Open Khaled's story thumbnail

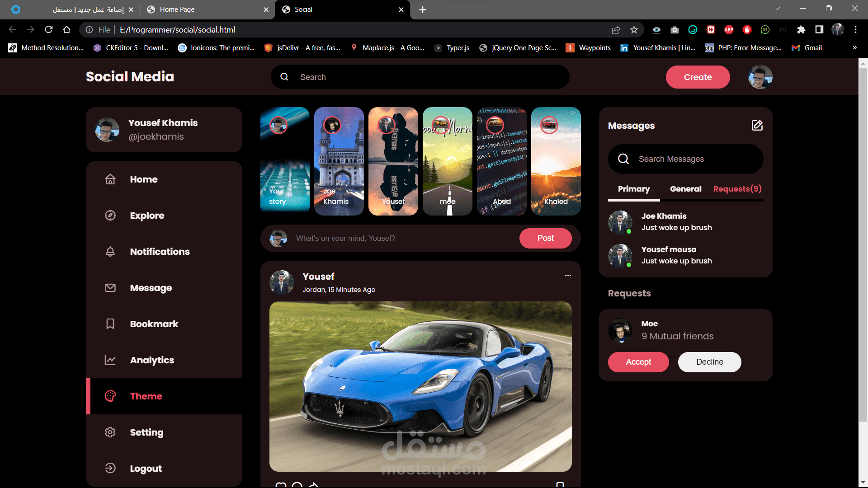click(x=556, y=161)
